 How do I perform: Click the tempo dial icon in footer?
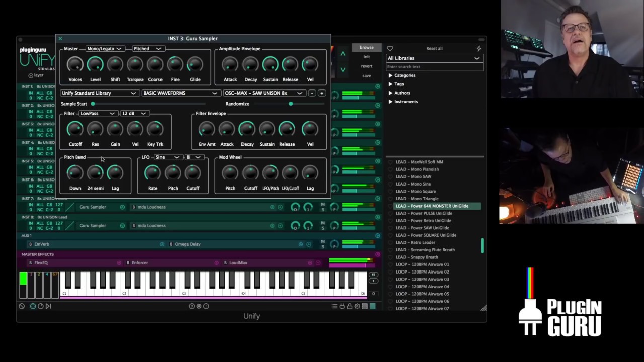(x=40, y=306)
